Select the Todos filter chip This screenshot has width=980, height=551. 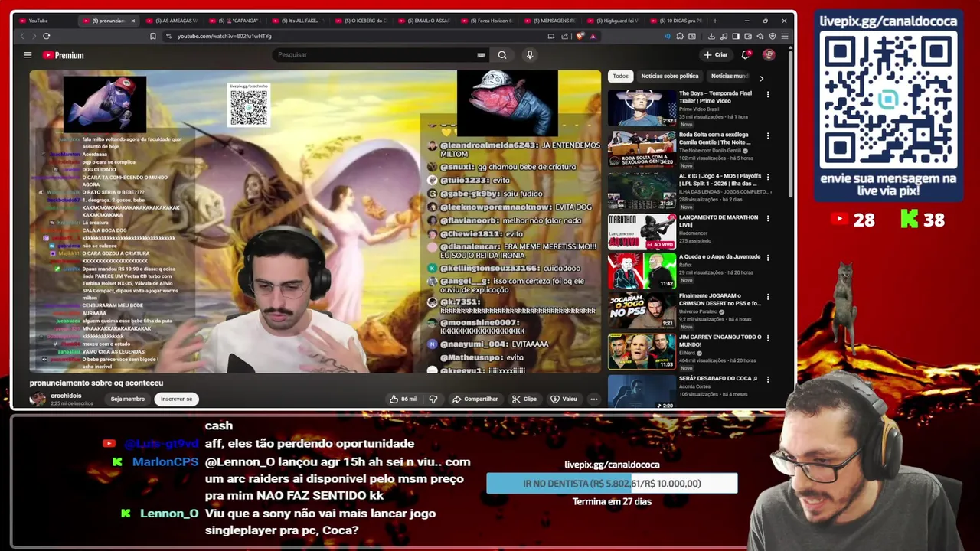[x=620, y=76]
